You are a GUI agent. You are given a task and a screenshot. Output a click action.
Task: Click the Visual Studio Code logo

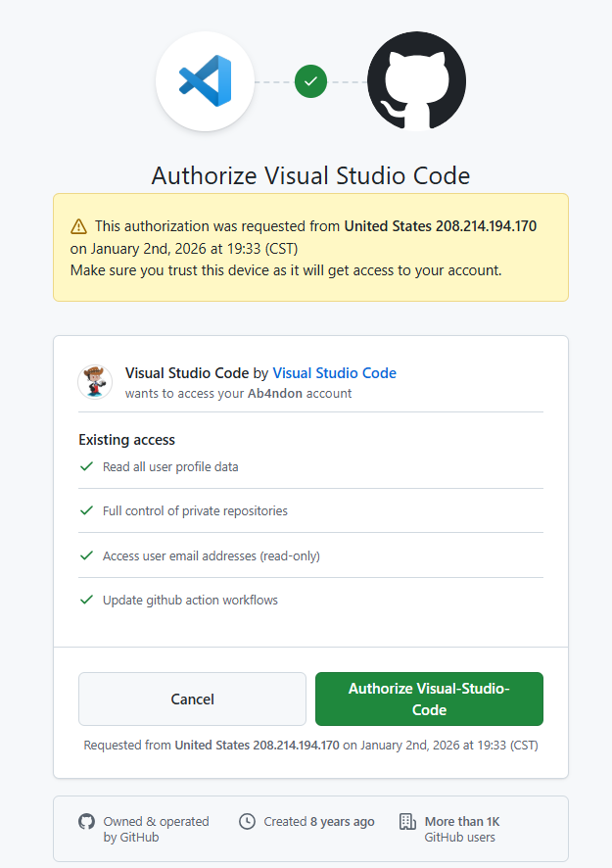point(205,80)
